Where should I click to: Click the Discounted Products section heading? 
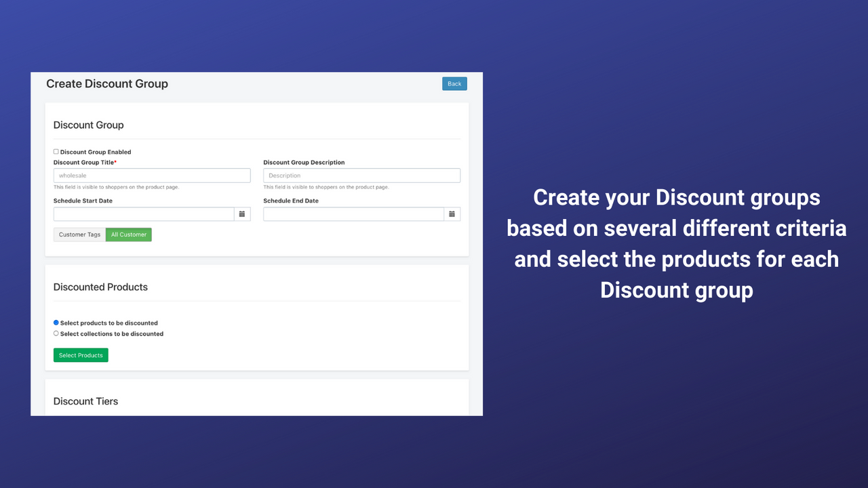[100, 287]
